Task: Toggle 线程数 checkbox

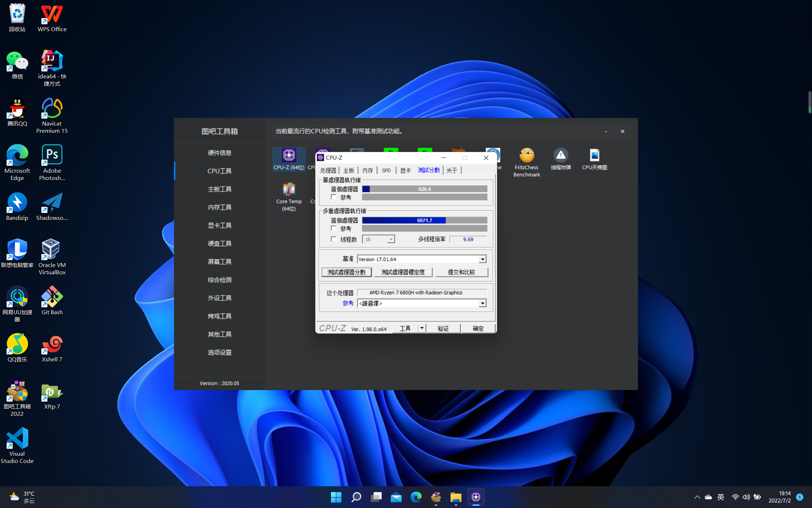Action: pos(333,239)
